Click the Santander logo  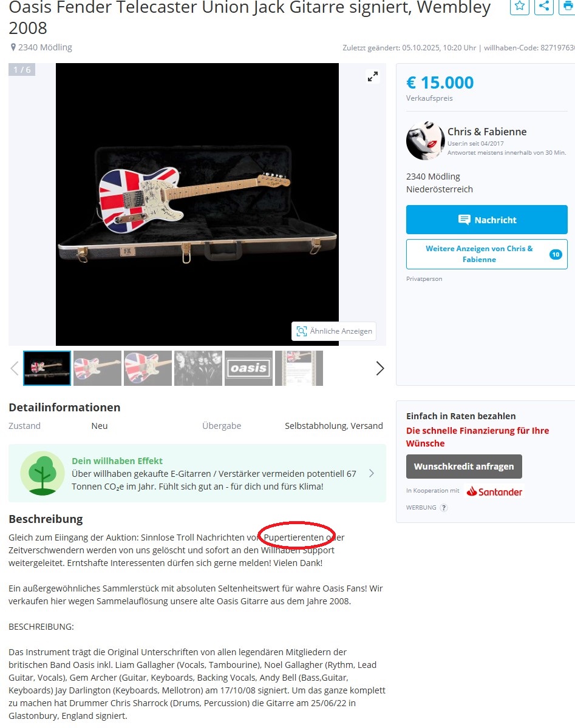click(x=494, y=491)
